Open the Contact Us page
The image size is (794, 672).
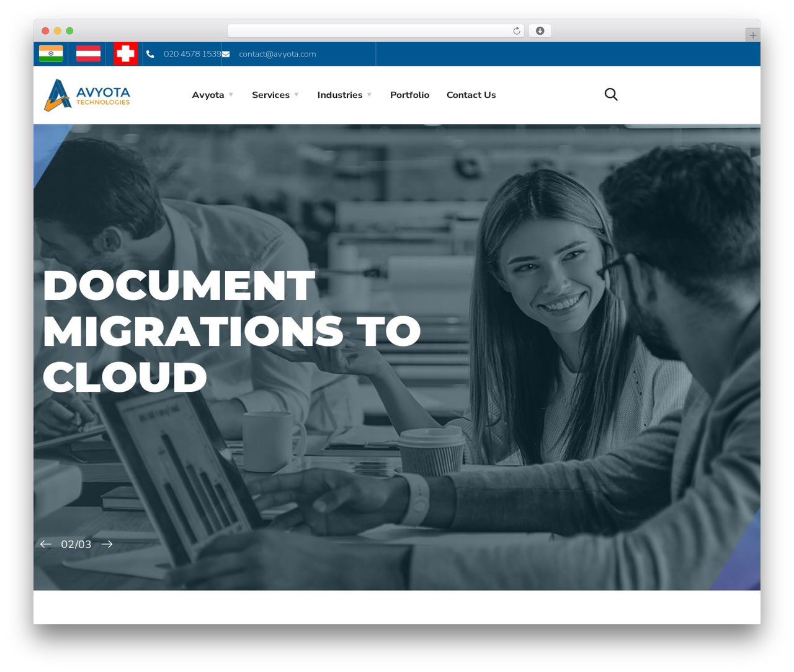[471, 95]
